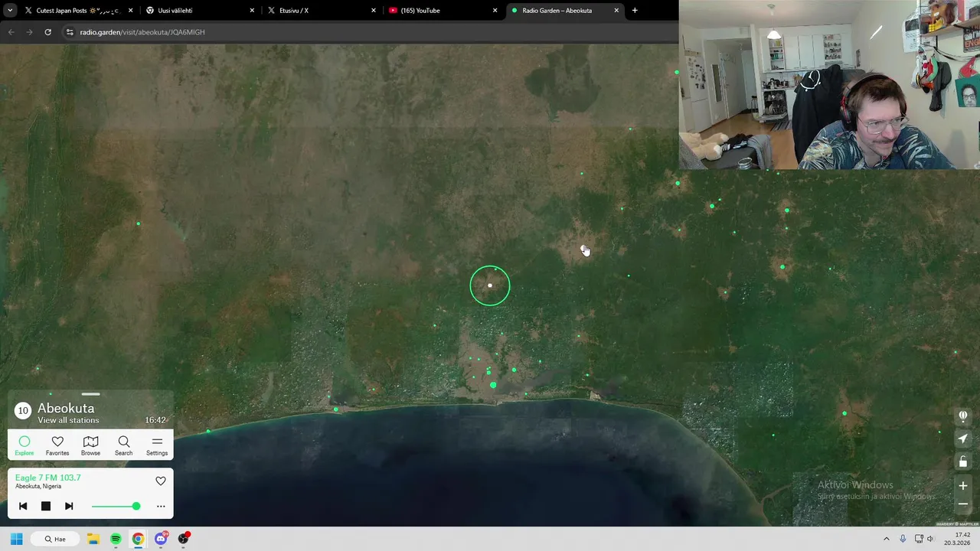Screen dimensions: 980x551
Task: Close the Cutest Japan Posts tab
Action: coord(130,11)
